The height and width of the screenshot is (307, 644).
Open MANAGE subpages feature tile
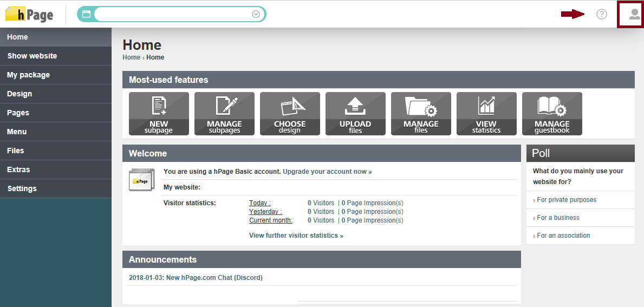[x=224, y=114]
